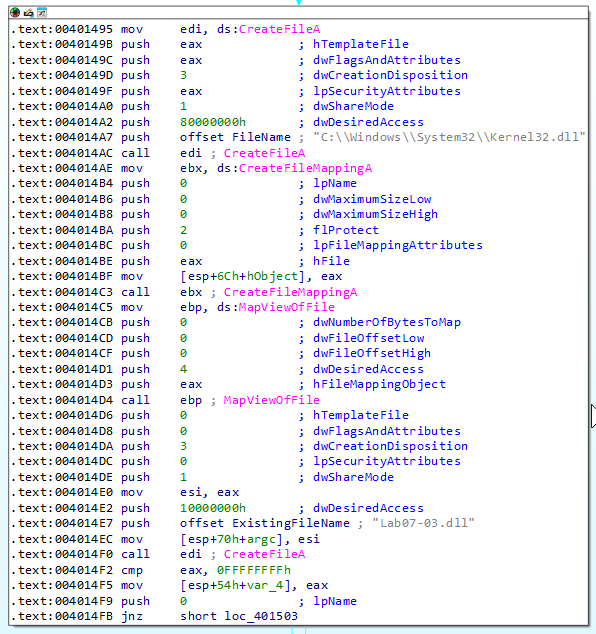This screenshot has width=596, height=634.
Task: Click the flProtect parameter comment
Action: tap(346, 230)
